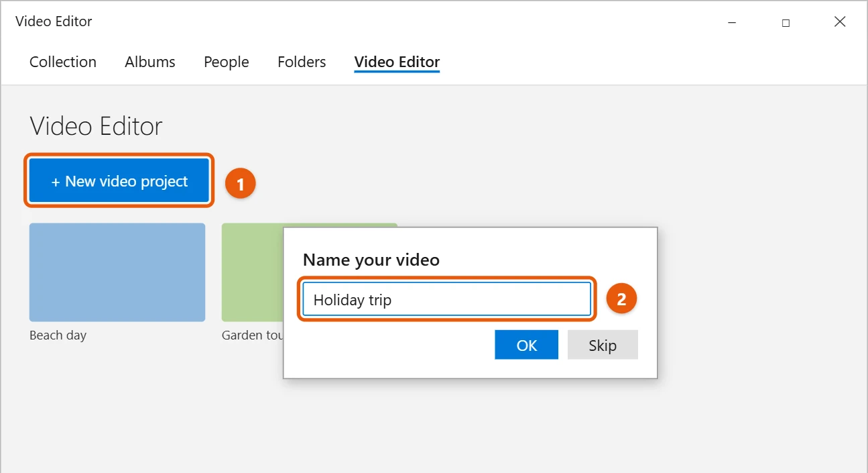Viewport: 868px width, 473px height.
Task: Click into the video name input field
Action: 446,299
